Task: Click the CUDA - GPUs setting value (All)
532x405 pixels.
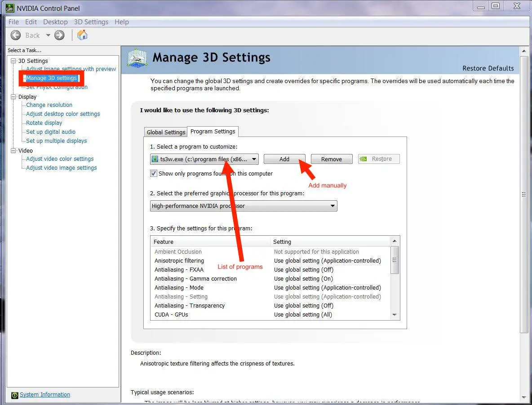Action: 303,314
